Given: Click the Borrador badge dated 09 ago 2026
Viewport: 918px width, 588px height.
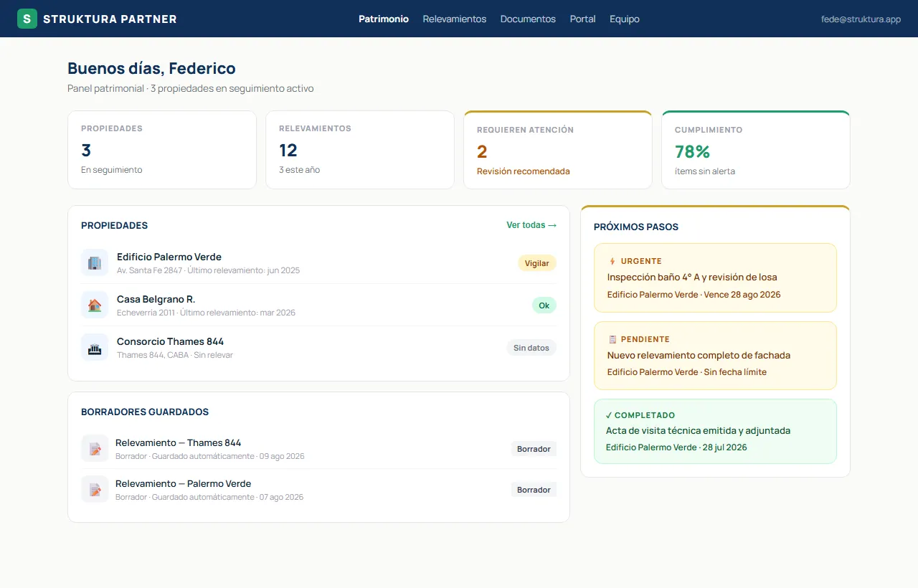Looking at the screenshot, I should 534,449.
